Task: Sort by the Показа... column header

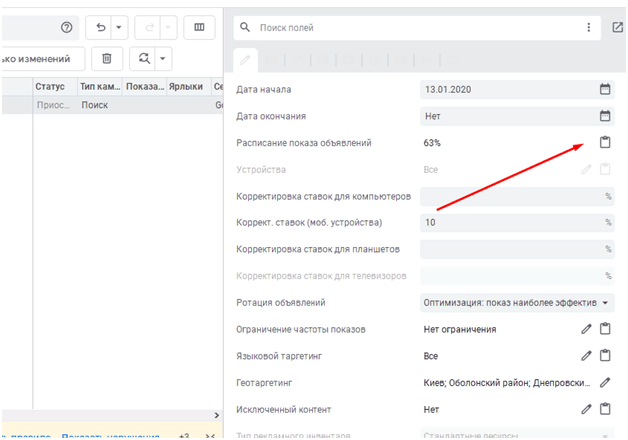Action: pyautogui.click(x=145, y=86)
